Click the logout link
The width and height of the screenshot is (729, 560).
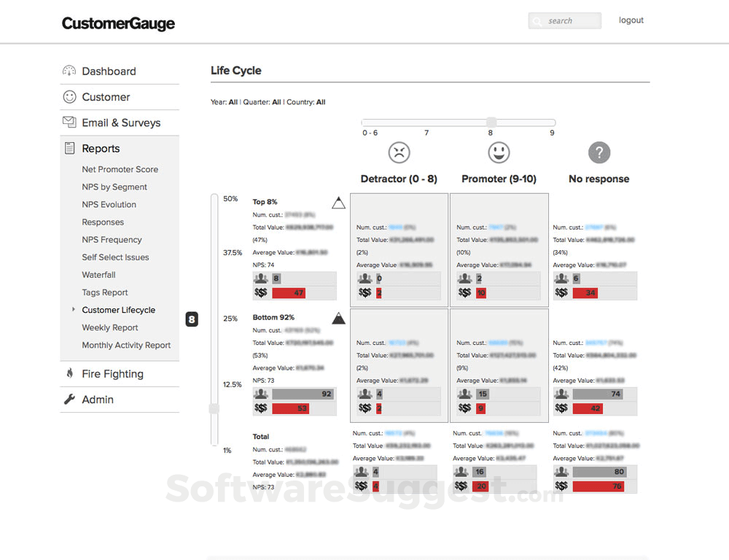click(x=631, y=20)
